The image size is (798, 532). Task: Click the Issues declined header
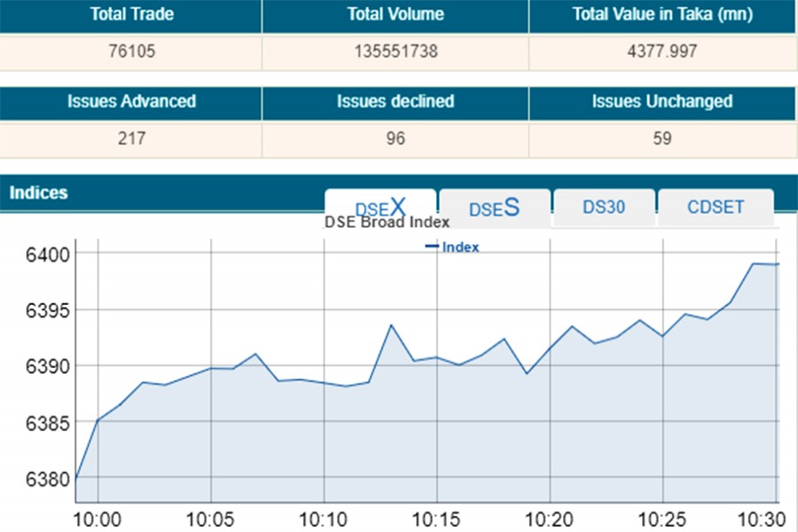tap(395, 102)
